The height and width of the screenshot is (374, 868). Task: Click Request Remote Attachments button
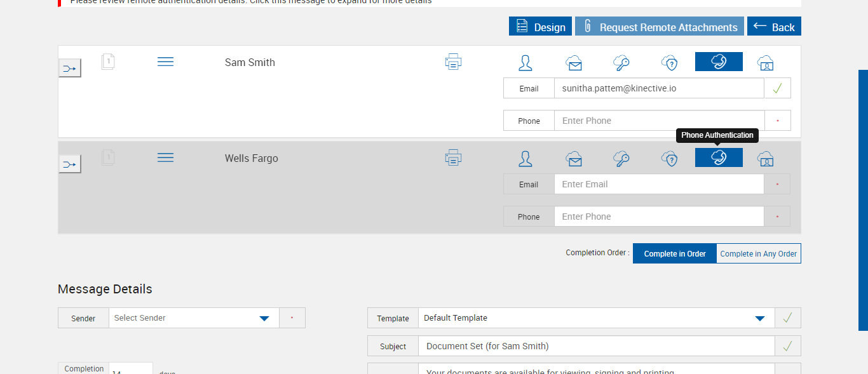tap(660, 27)
